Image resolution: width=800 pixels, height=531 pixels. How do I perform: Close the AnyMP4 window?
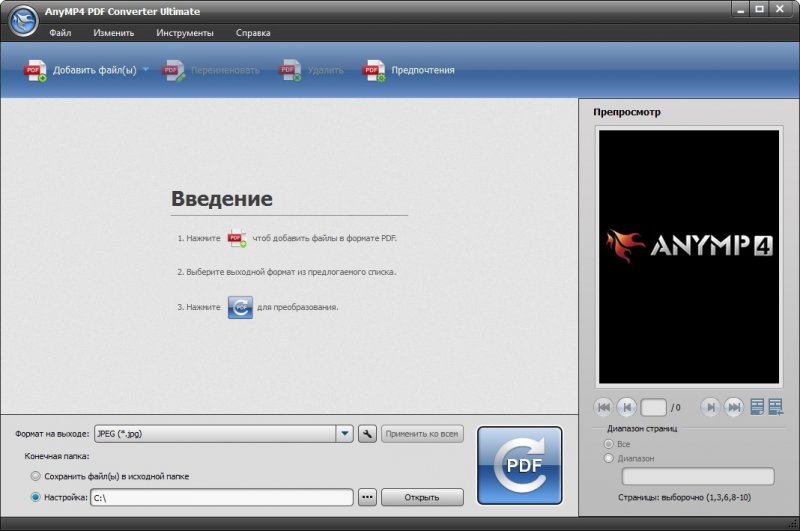pos(780,9)
